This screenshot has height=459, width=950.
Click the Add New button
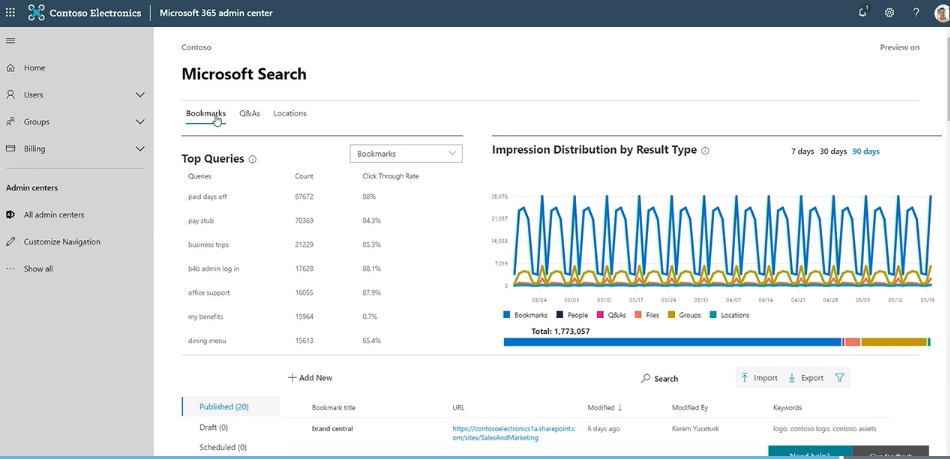click(310, 378)
